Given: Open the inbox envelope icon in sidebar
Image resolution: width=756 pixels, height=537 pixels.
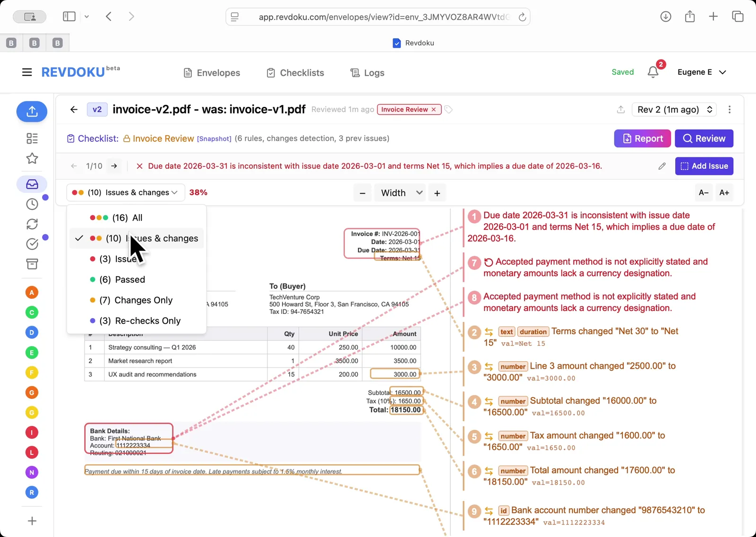Looking at the screenshot, I should (32, 184).
